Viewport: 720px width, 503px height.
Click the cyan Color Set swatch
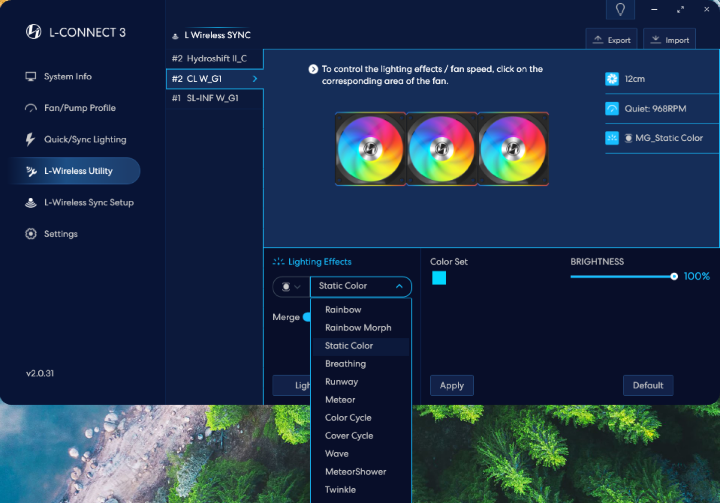coord(439,278)
